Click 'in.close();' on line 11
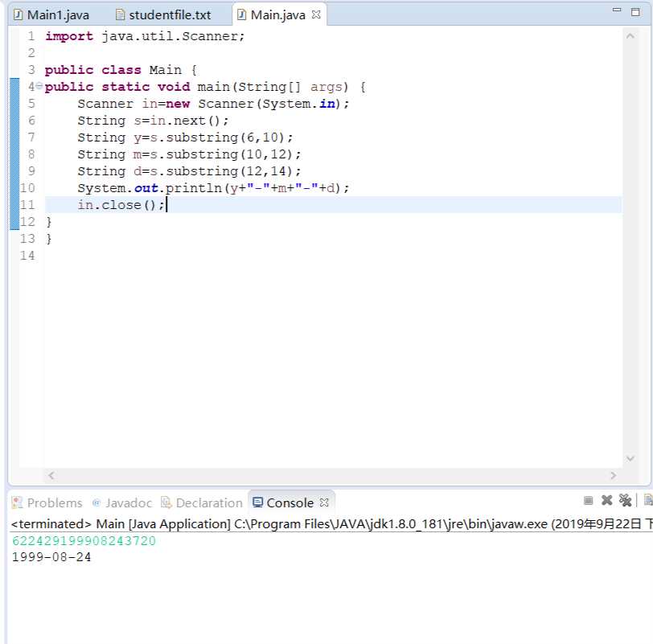The height and width of the screenshot is (644, 653). coord(121,205)
